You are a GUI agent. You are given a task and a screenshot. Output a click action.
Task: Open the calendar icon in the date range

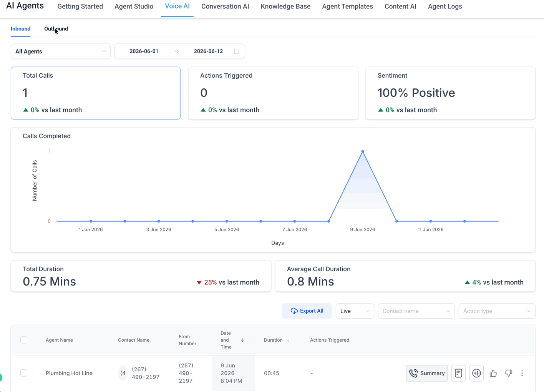(237, 51)
